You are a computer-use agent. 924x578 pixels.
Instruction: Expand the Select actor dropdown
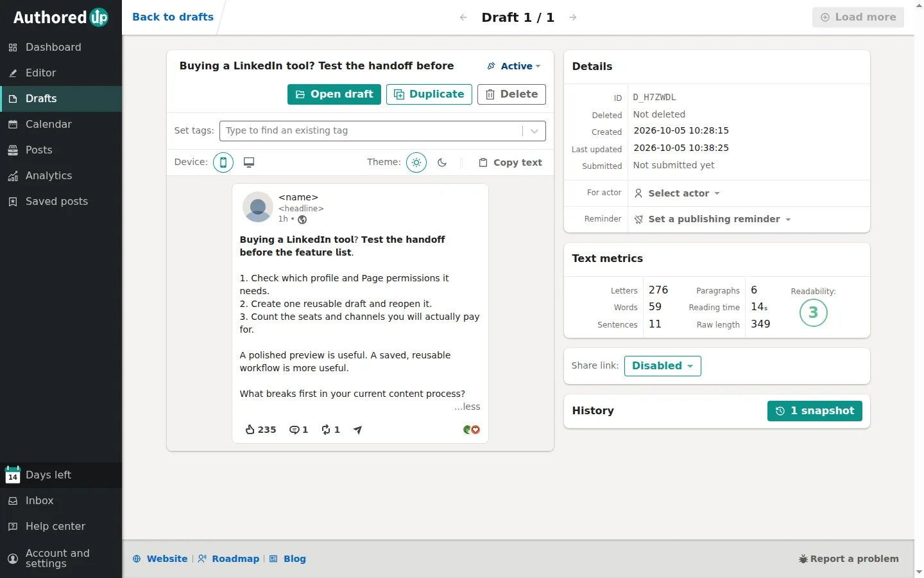coord(678,193)
